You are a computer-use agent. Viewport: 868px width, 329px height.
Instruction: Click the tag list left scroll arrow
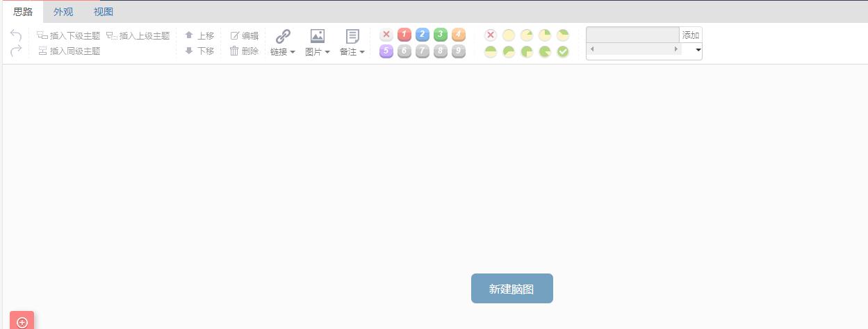point(592,49)
